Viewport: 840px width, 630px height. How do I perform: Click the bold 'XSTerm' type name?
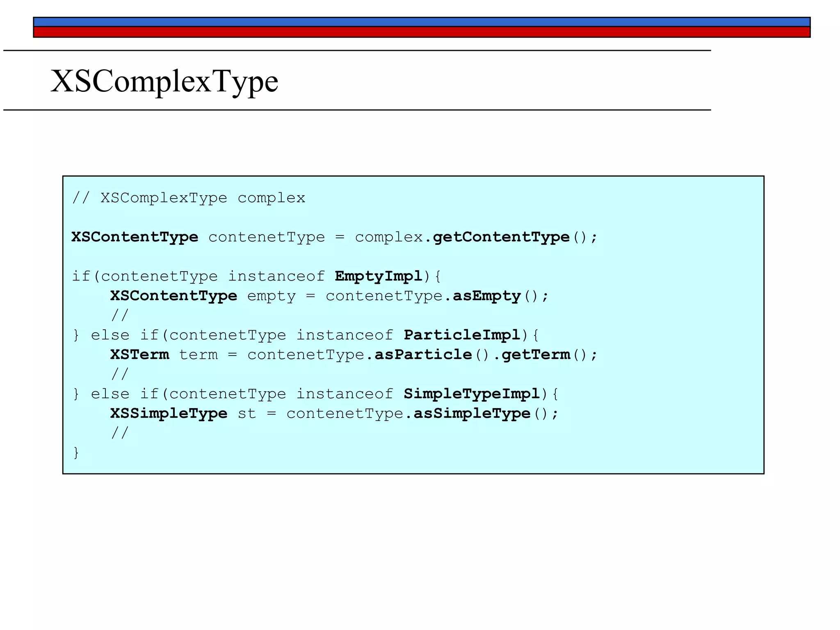tap(139, 354)
